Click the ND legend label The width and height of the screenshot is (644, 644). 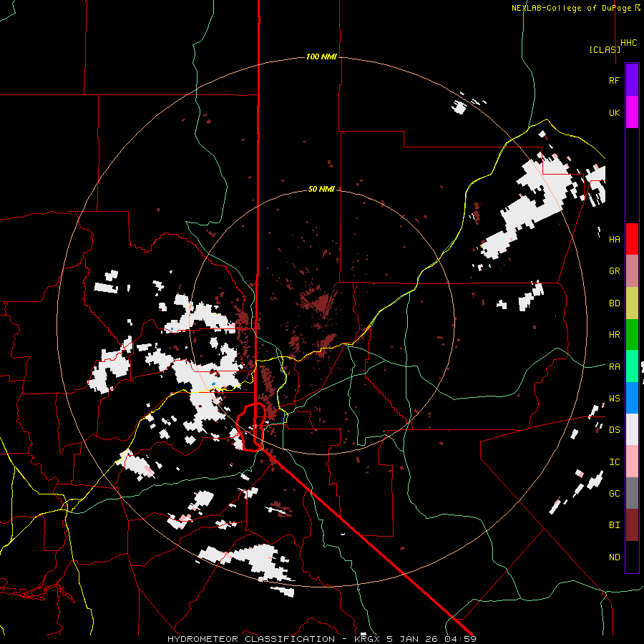click(614, 557)
